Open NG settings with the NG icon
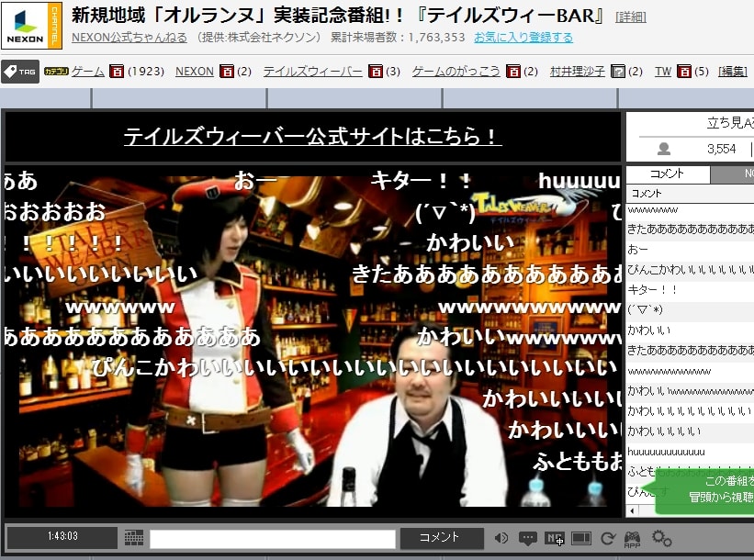This screenshot has height=560, width=754. [554, 538]
